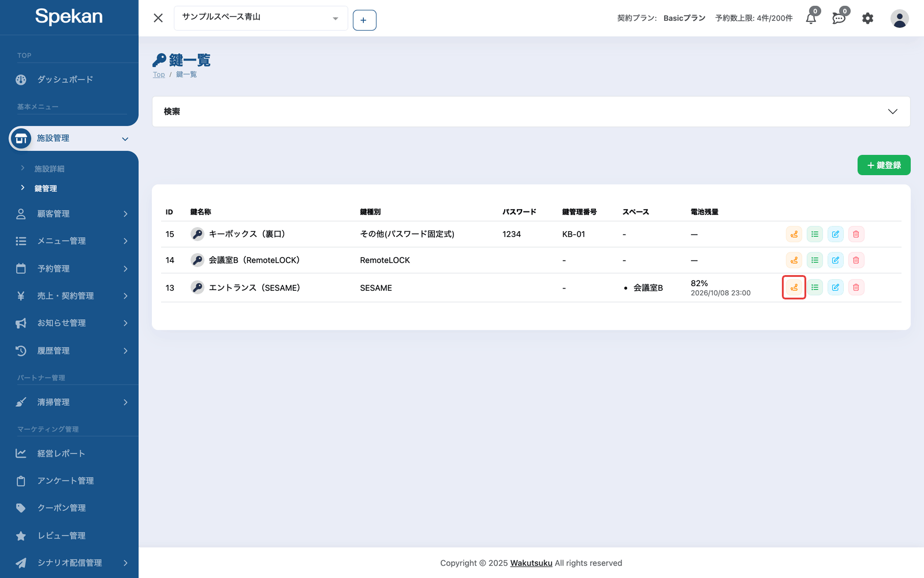Edit the エントランス（SESAME） key
This screenshot has width=924, height=578.
[836, 287]
